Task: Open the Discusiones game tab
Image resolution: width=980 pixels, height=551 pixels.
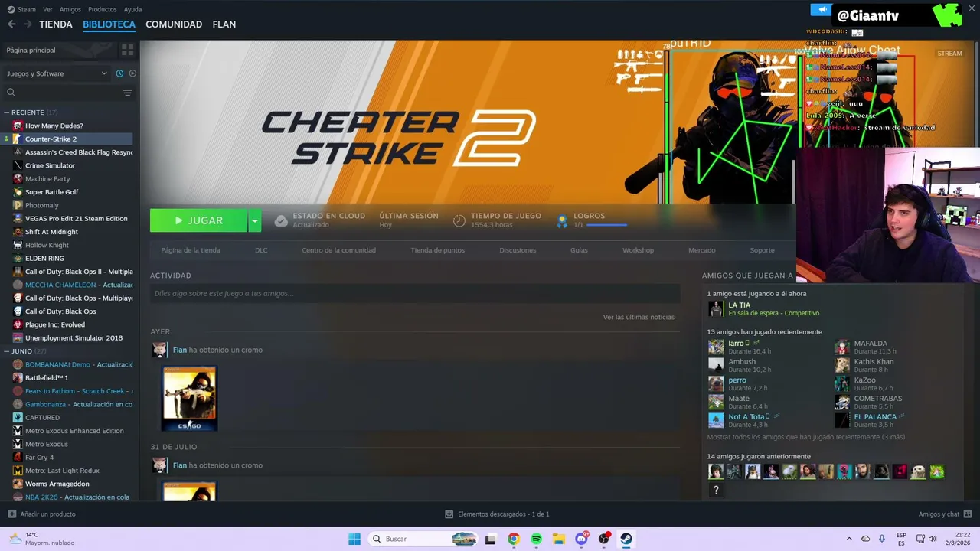Action: [518, 250]
